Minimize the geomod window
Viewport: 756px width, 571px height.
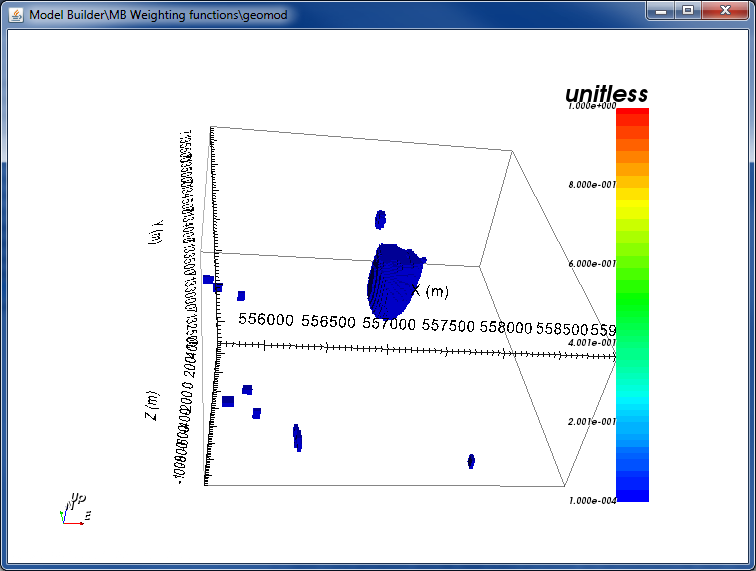point(662,10)
